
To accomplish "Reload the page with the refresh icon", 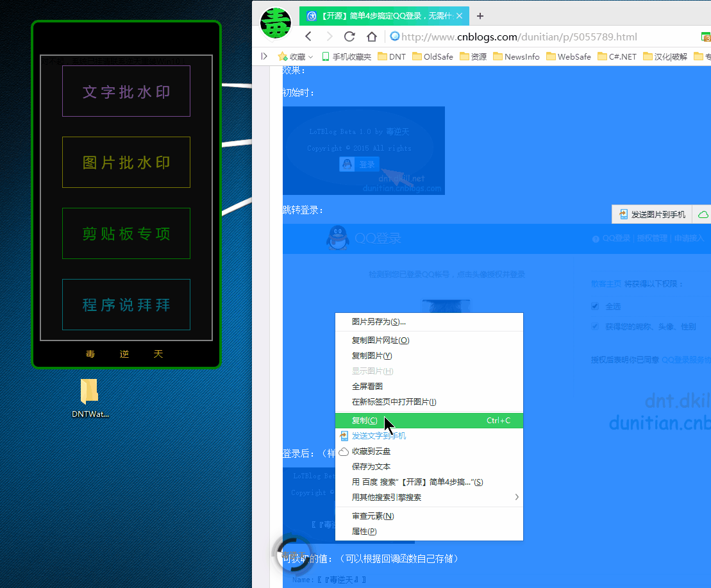I will [x=349, y=37].
